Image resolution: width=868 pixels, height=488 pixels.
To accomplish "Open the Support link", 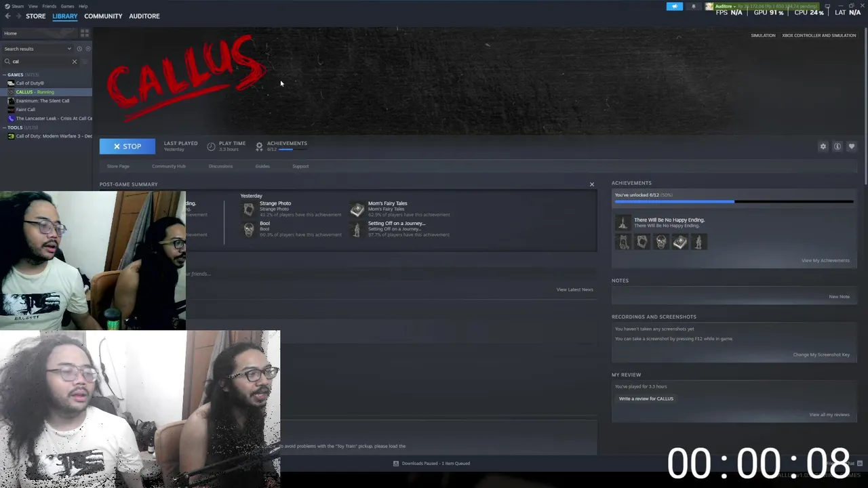I will (x=300, y=166).
